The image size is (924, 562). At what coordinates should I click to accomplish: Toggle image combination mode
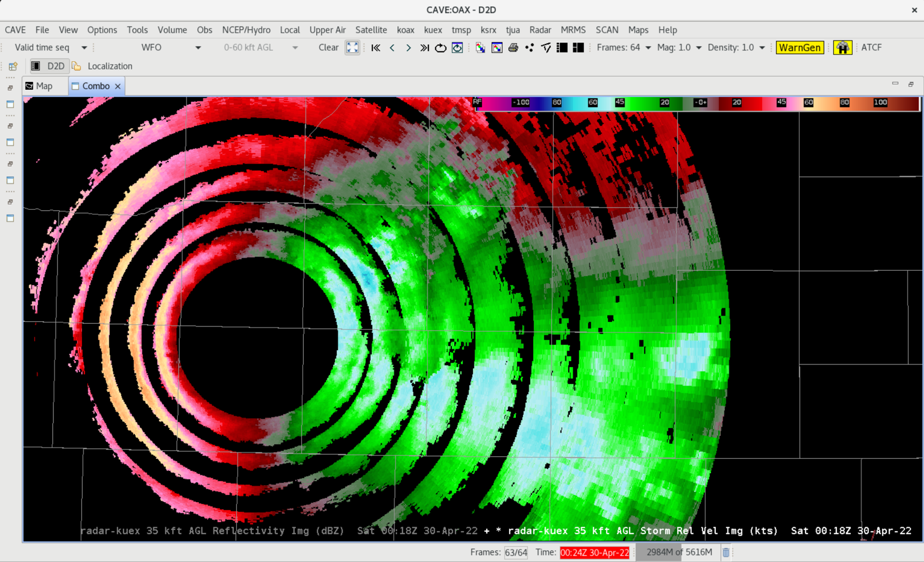pyautogui.click(x=480, y=47)
